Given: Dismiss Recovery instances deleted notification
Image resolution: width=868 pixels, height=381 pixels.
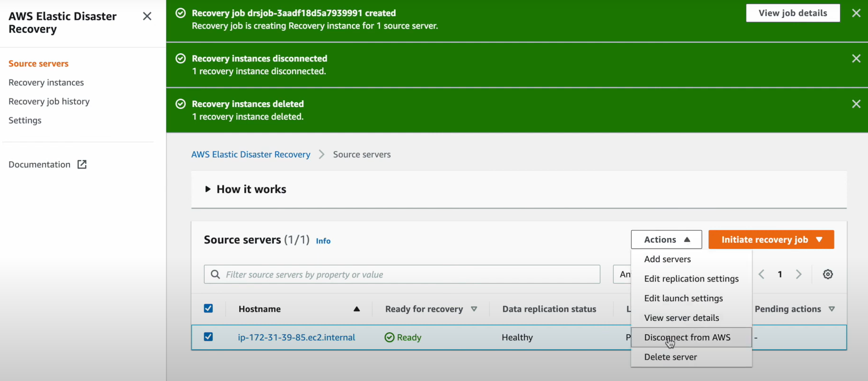Looking at the screenshot, I should (x=856, y=104).
